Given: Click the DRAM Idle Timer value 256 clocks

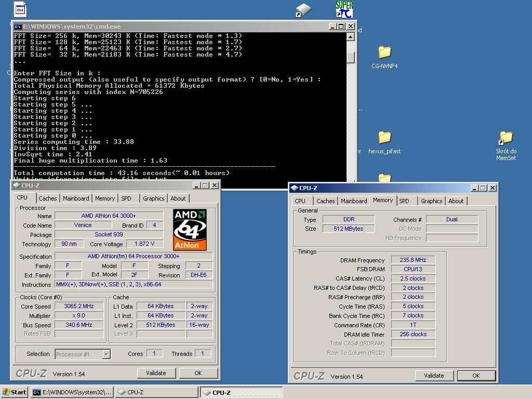Looking at the screenshot, I should click(413, 334).
